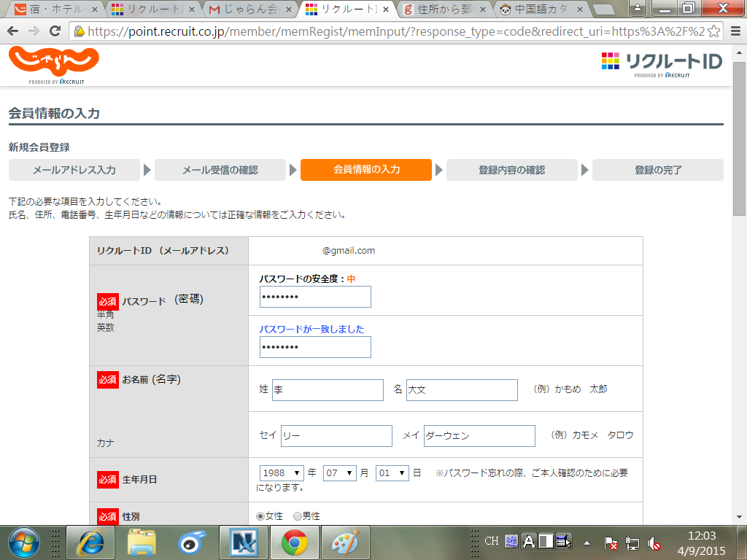The width and height of the screenshot is (747, 560).
Task: Click the 姓 field containing 李
Action: (328, 390)
